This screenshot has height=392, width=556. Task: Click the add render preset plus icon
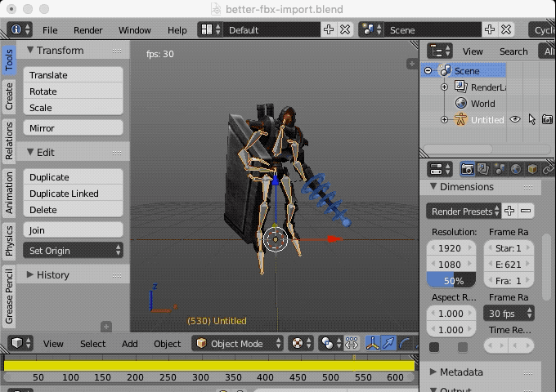tap(509, 211)
